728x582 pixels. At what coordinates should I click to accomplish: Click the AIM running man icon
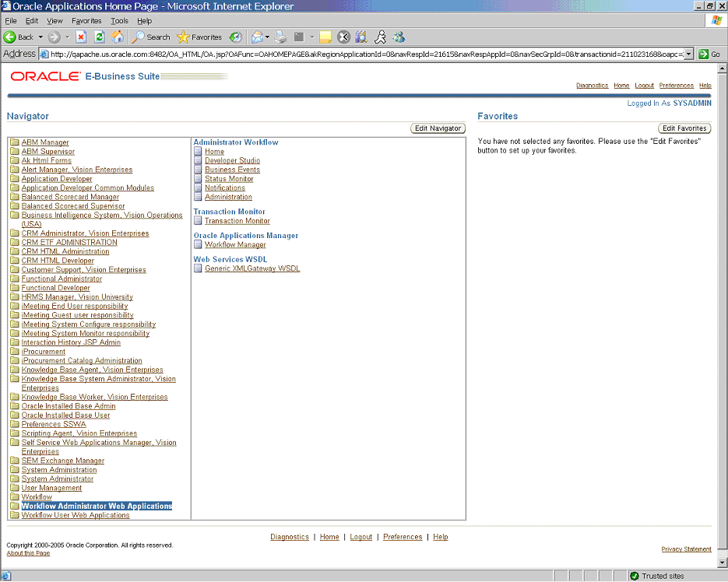pyautogui.click(x=380, y=37)
